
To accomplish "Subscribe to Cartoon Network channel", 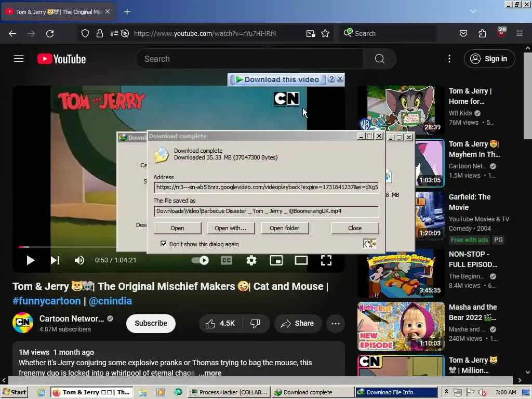I will click(151, 323).
